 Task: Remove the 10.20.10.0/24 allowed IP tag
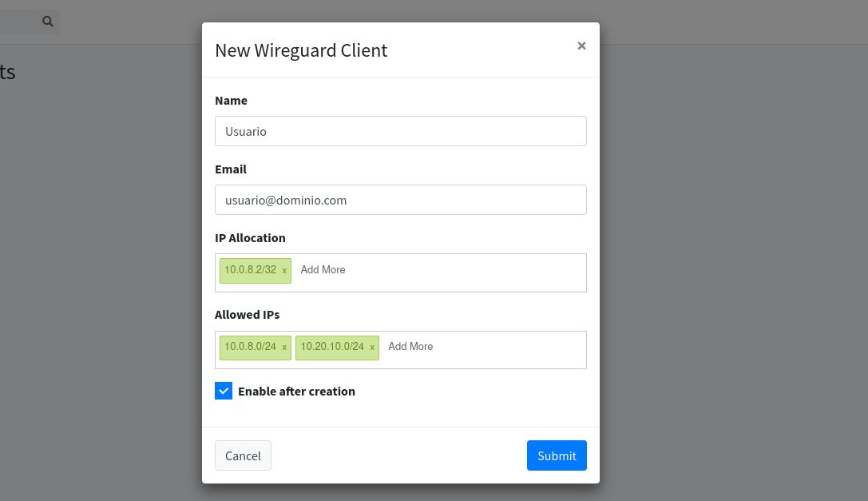(372, 348)
